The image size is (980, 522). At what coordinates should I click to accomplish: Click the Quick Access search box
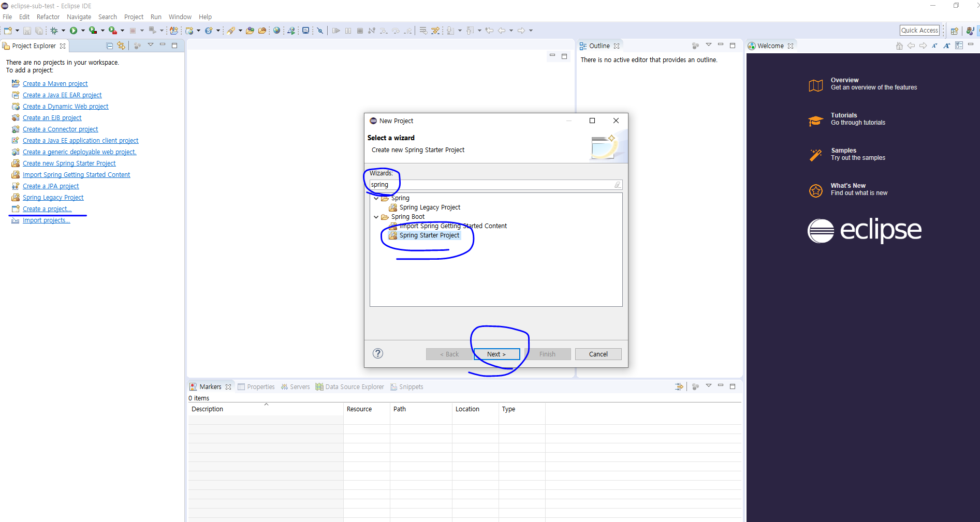point(919,31)
